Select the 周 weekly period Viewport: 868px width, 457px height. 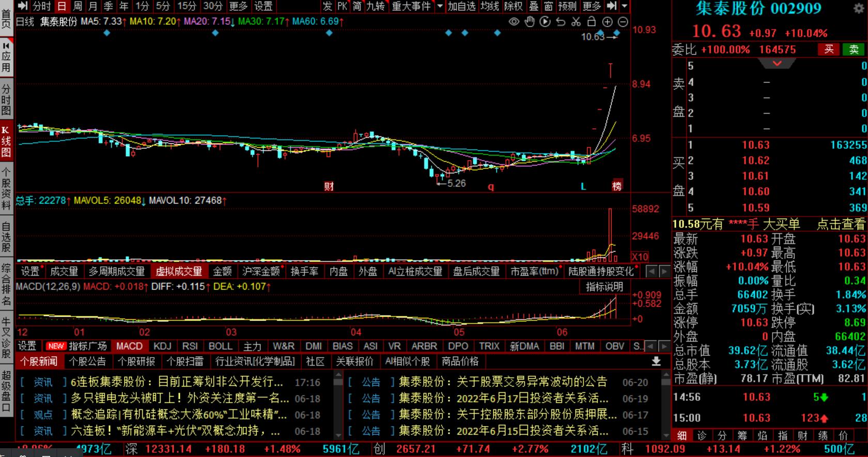coord(78,6)
